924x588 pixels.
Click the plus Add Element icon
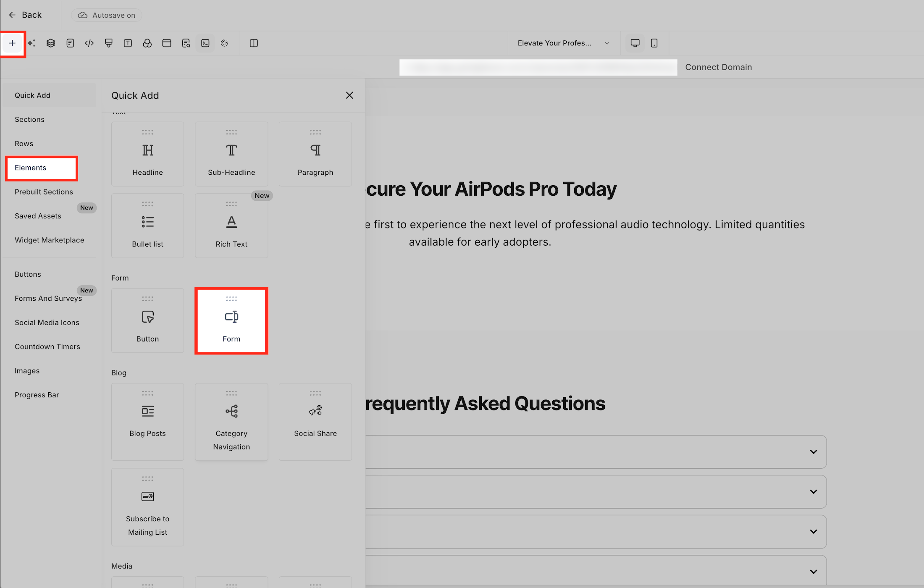(x=12, y=43)
